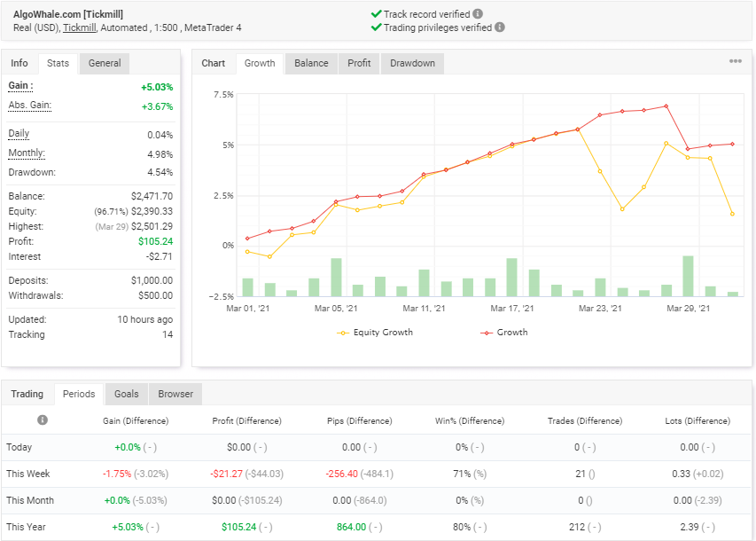This screenshot has width=756, height=541.
Task: Click the peak red Growth point before Mar 29
Action: (666, 106)
